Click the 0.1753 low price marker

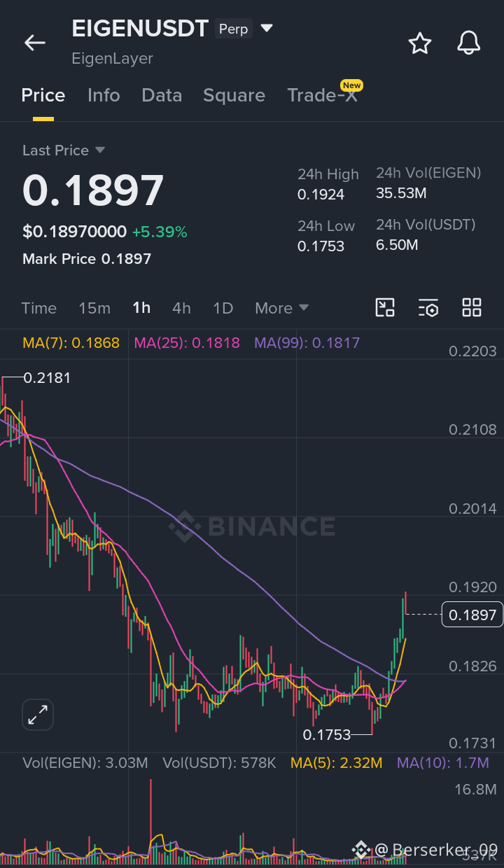click(x=327, y=735)
